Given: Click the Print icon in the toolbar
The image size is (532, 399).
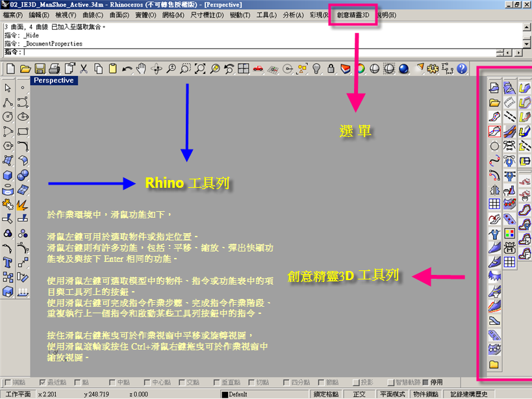Looking at the screenshot, I should (55, 69).
